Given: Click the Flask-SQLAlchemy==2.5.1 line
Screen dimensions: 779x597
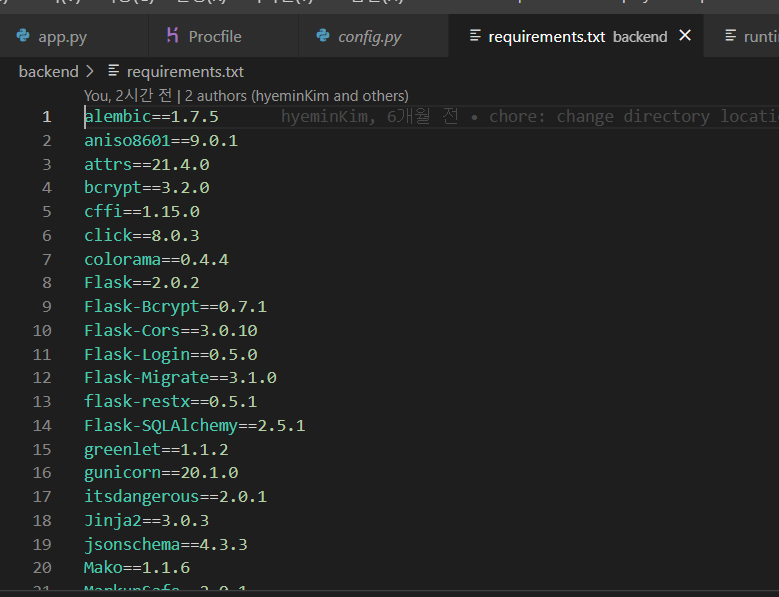Looking at the screenshot, I should (194, 426).
